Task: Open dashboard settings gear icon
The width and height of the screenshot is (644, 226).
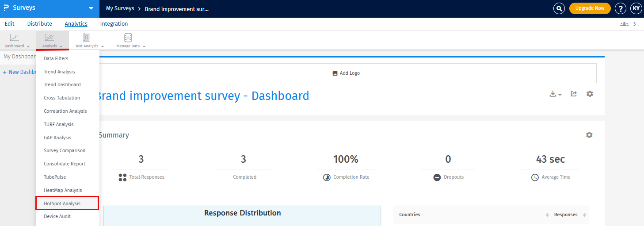Action: (590, 94)
